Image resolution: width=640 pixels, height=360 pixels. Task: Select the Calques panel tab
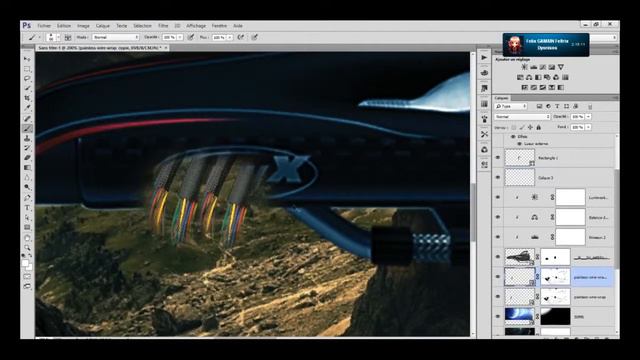(501, 98)
